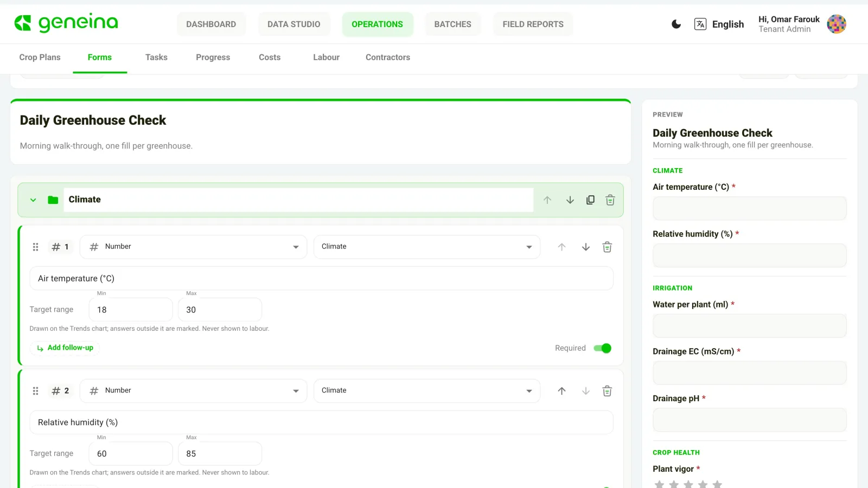Edit the Climate section name field
Viewport: 868px width, 488px height.
299,200
